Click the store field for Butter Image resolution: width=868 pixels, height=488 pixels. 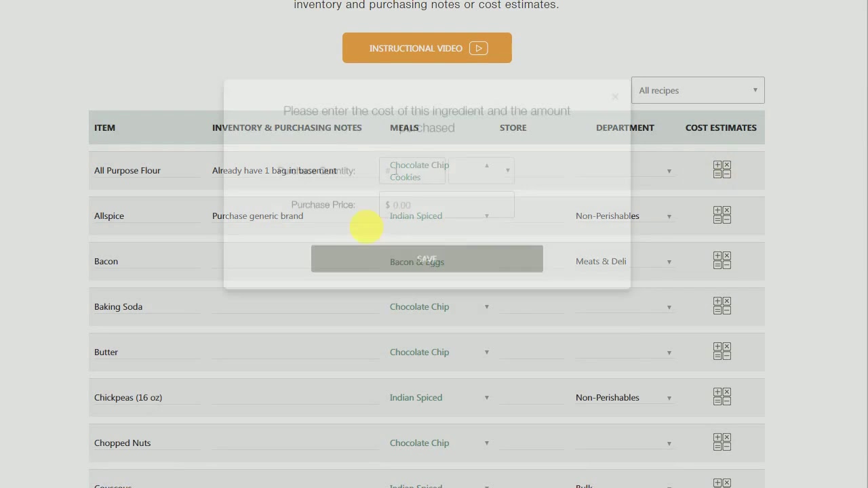(532, 352)
